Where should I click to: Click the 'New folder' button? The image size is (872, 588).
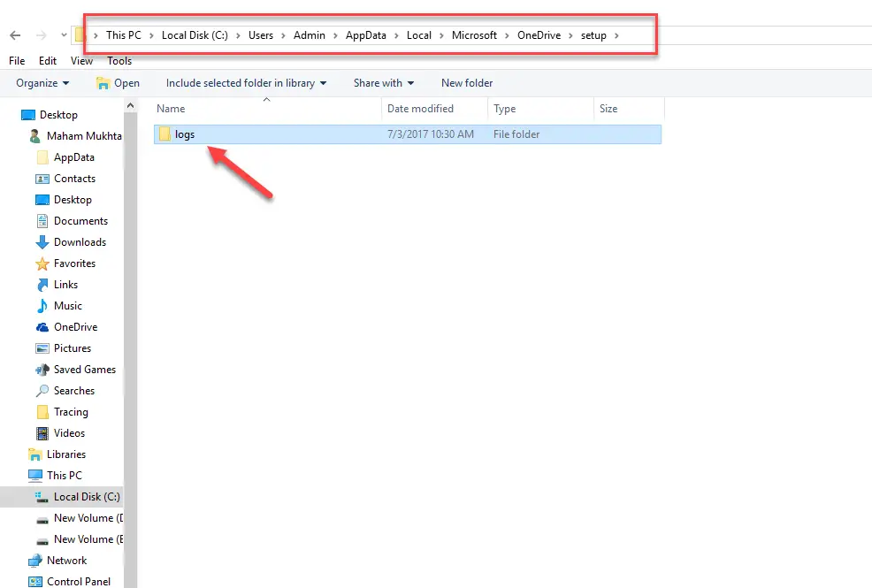point(467,83)
